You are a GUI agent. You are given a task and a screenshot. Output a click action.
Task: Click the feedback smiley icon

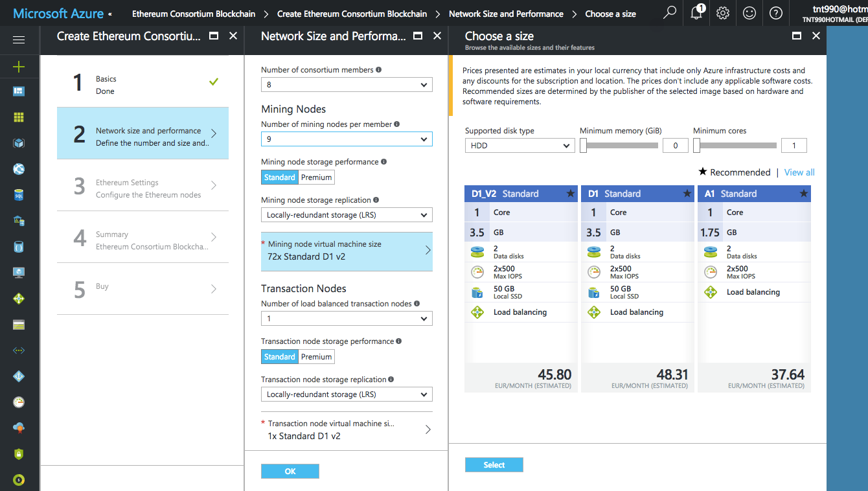tap(749, 13)
